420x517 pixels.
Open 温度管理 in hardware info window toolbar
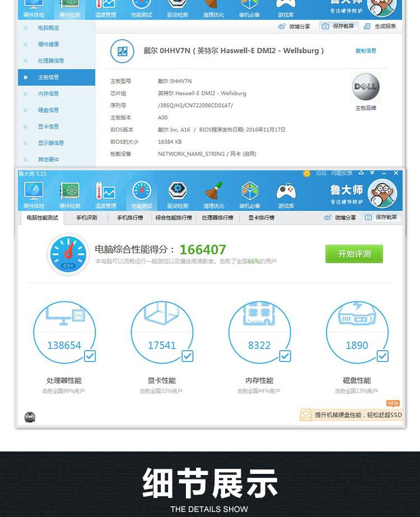(105, 9)
